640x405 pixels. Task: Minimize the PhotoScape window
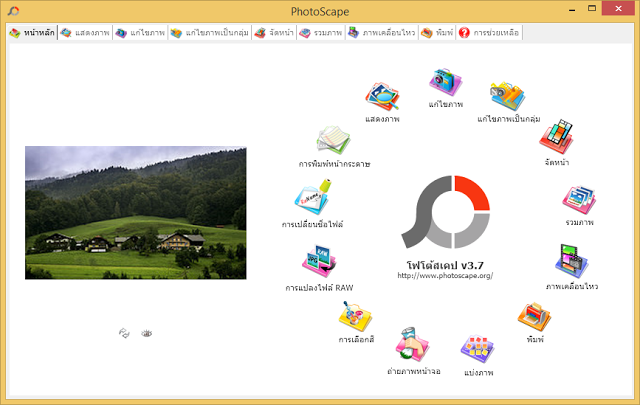point(572,9)
